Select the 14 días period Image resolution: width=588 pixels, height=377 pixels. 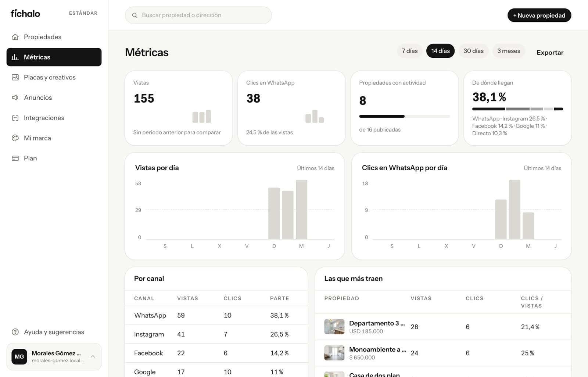(x=440, y=51)
